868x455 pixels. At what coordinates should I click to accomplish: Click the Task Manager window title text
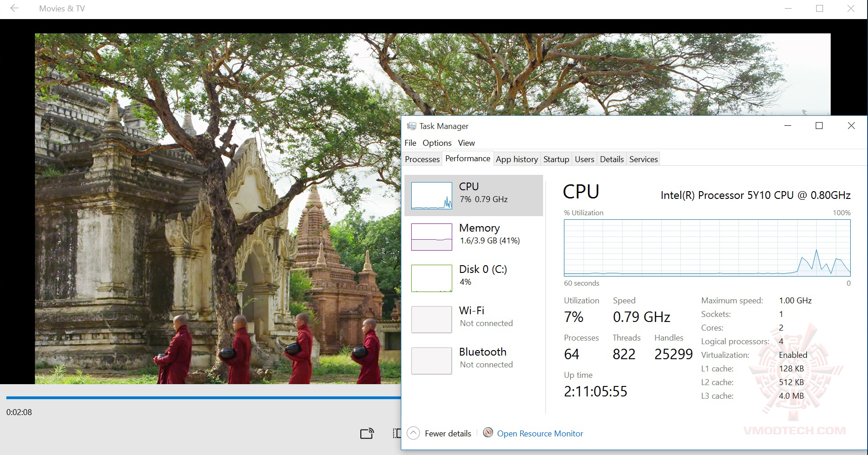pos(444,126)
